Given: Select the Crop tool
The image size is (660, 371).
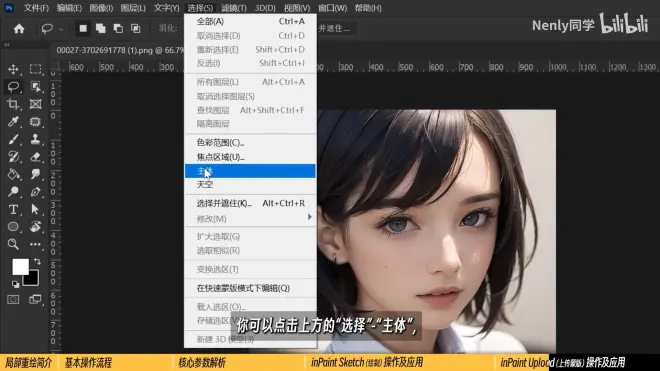Looking at the screenshot, I should pyautogui.click(x=13, y=104).
